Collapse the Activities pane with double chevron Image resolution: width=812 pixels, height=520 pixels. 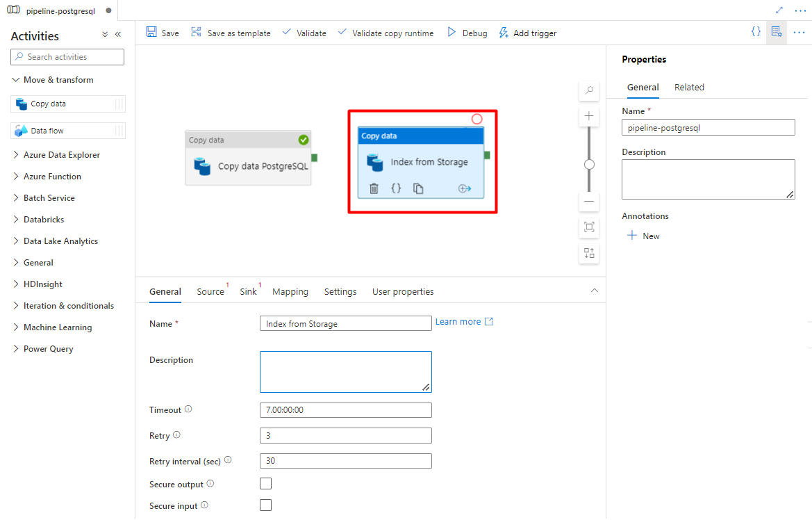pyautogui.click(x=118, y=34)
